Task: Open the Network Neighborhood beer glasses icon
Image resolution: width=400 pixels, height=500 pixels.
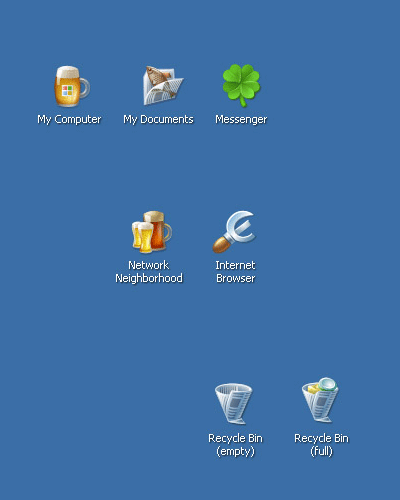Action: (152, 231)
